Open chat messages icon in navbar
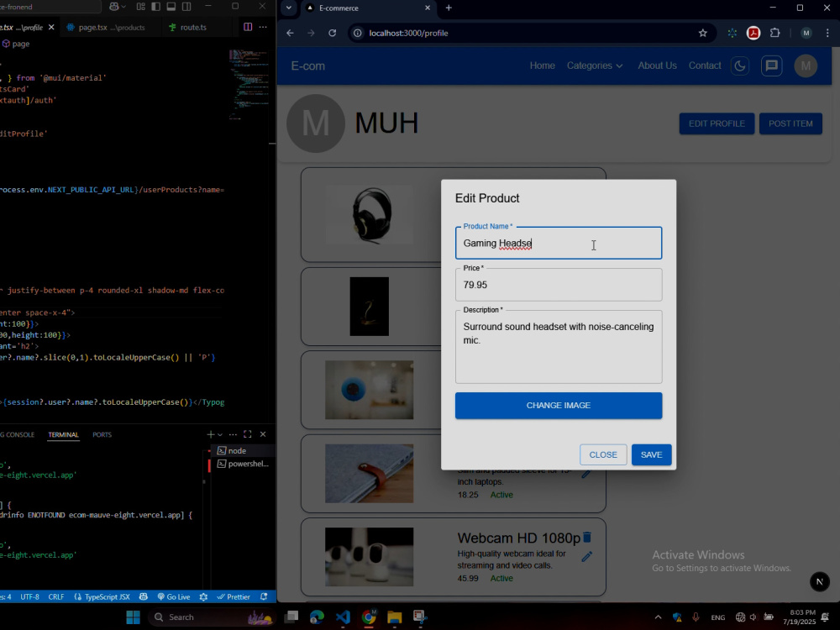Screen dimensions: 840x630 click(x=771, y=66)
